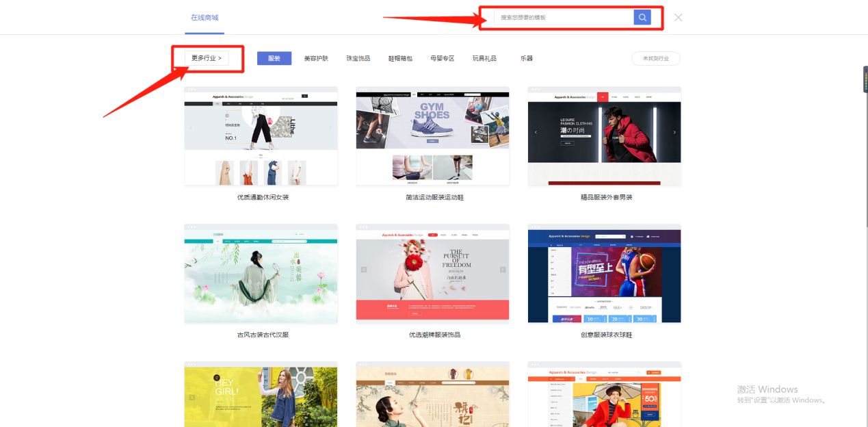Viewport: 868px width, 427px height.
Task: Open the beige qipao-style template thumbnail
Action: (x=432, y=394)
